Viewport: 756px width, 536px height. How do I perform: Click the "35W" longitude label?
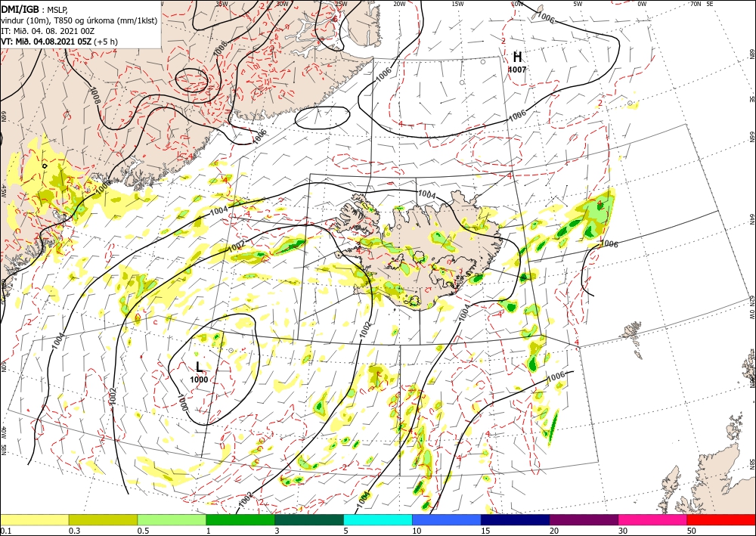222,3
